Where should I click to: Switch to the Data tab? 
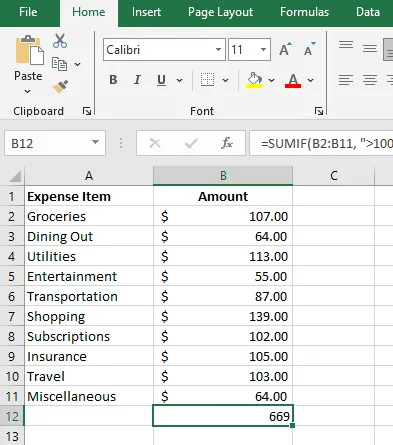pos(368,12)
